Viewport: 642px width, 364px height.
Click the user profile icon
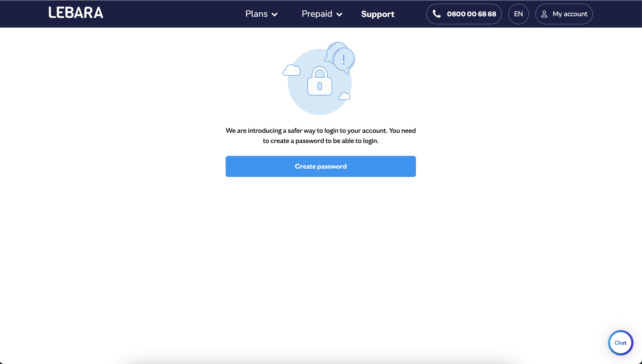click(x=544, y=14)
